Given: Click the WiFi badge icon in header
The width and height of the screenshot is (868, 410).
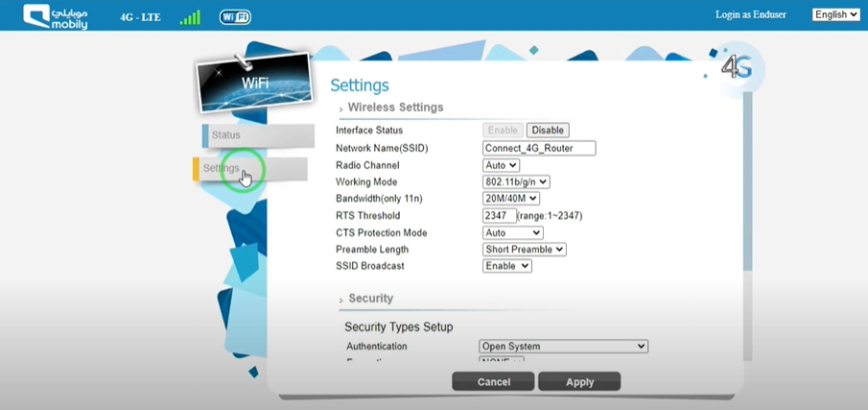Looking at the screenshot, I should [235, 17].
